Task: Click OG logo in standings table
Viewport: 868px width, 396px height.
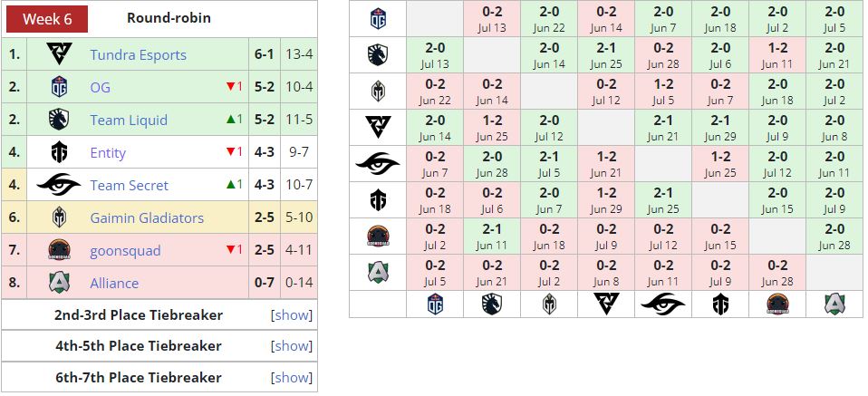Action: (59, 87)
